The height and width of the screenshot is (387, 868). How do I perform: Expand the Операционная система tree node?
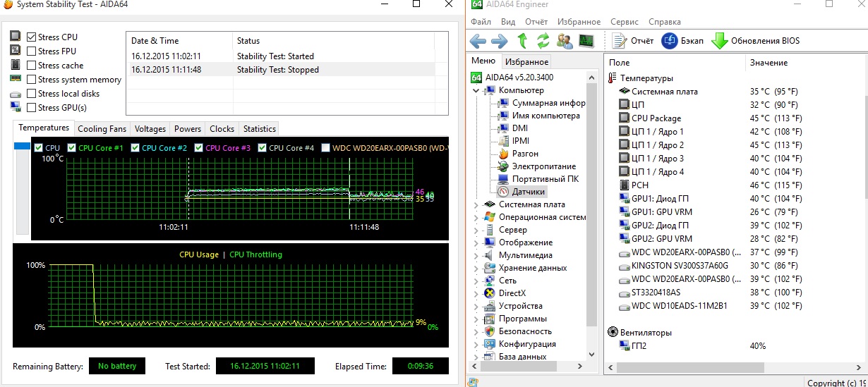pyautogui.click(x=476, y=217)
